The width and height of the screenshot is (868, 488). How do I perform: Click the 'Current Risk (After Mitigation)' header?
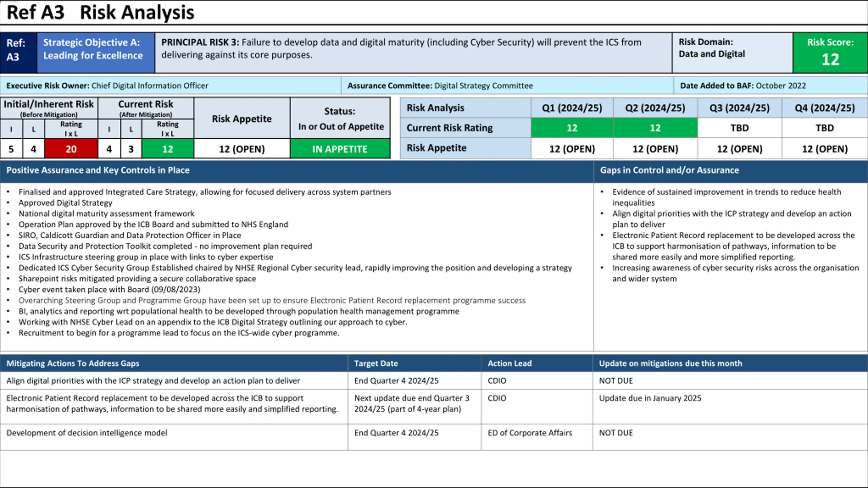click(x=146, y=108)
